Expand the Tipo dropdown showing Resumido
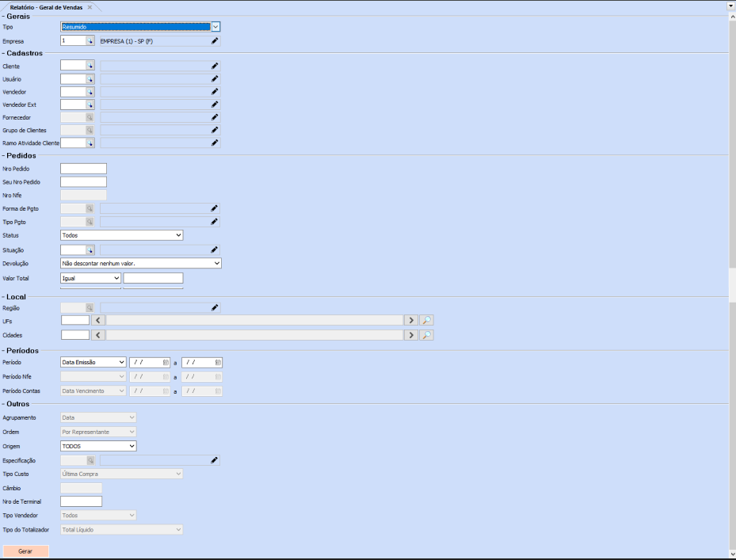This screenshot has height=560, width=736. point(215,27)
